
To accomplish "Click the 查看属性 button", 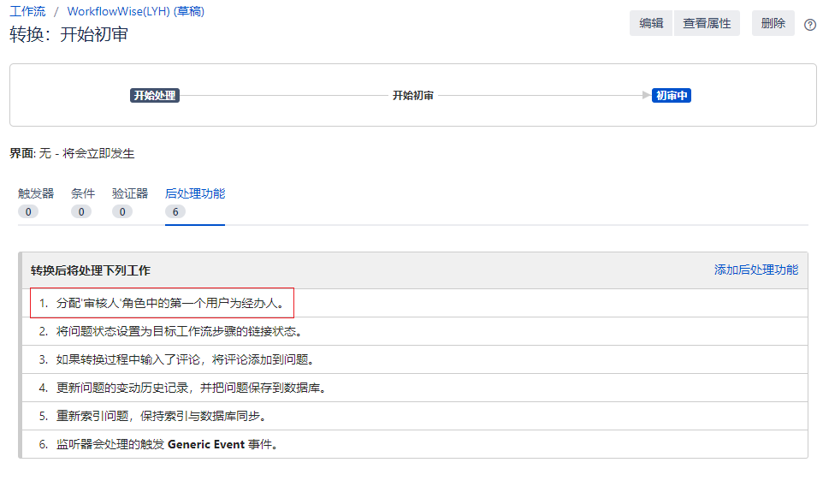I will pyautogui.click(x=707, y=24).
